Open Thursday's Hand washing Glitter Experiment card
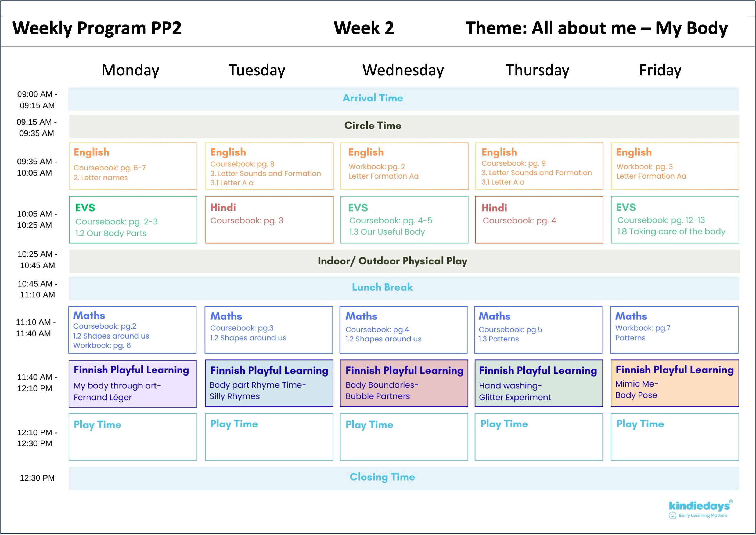756x535 pixels. point(538,383)
